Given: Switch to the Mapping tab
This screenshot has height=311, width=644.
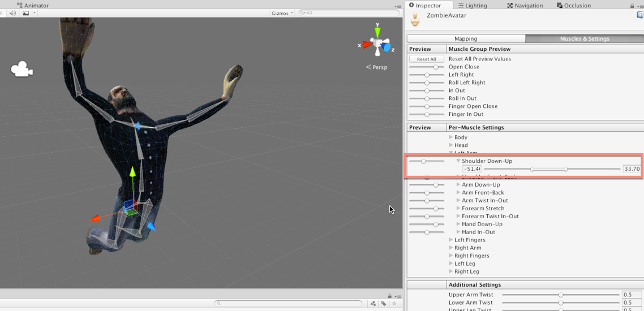Looking at the screenshot, I should coord(466,38).
